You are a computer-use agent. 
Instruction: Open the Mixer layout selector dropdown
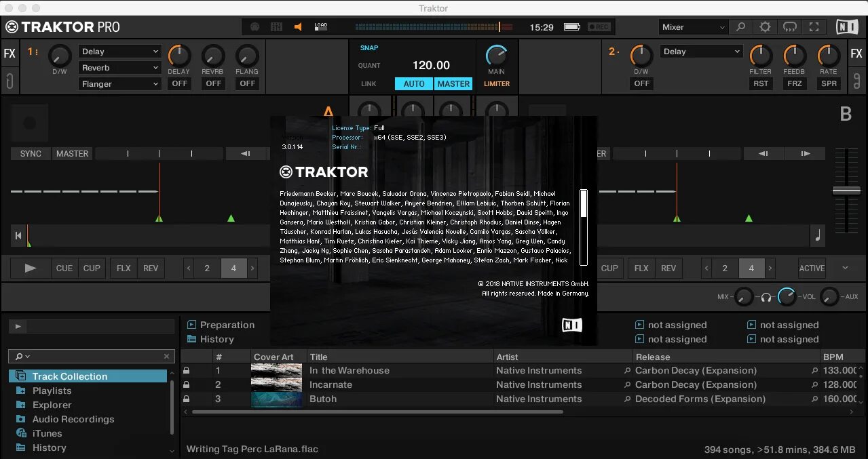click(693, 27)
